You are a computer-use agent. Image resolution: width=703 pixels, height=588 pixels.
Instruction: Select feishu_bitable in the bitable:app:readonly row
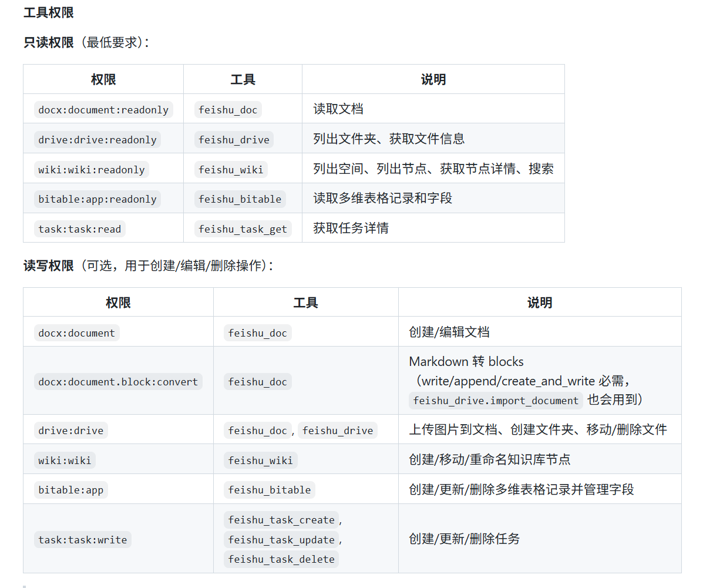point(240,199)
